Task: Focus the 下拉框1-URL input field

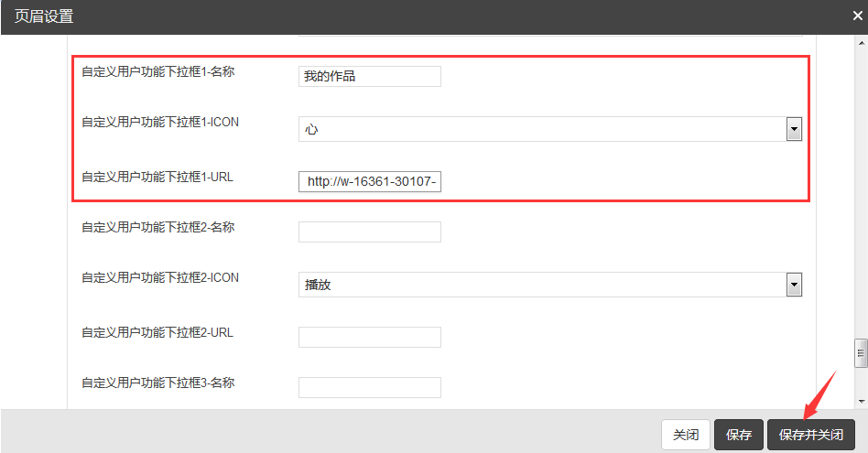Action: [x=370, y=181]
